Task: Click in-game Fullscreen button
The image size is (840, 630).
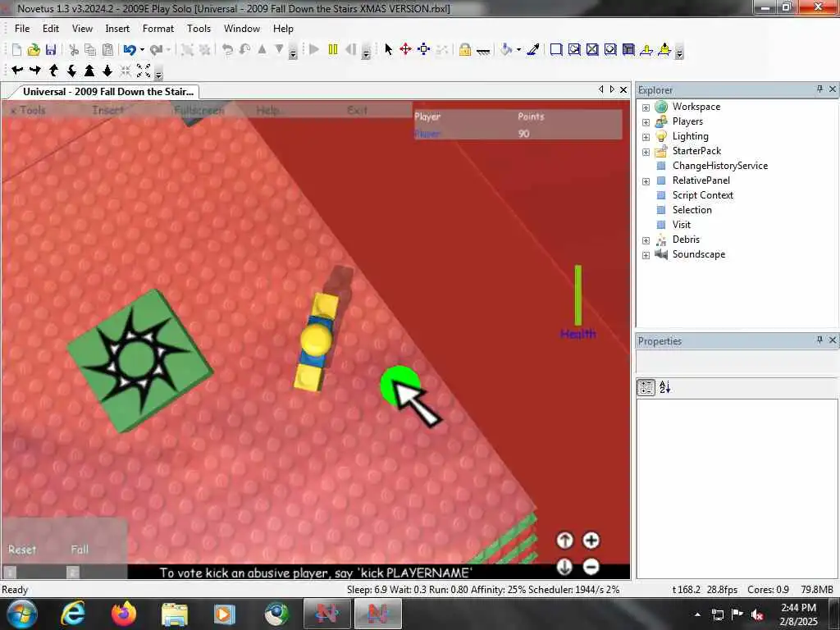Action: [x=199, y=111]
